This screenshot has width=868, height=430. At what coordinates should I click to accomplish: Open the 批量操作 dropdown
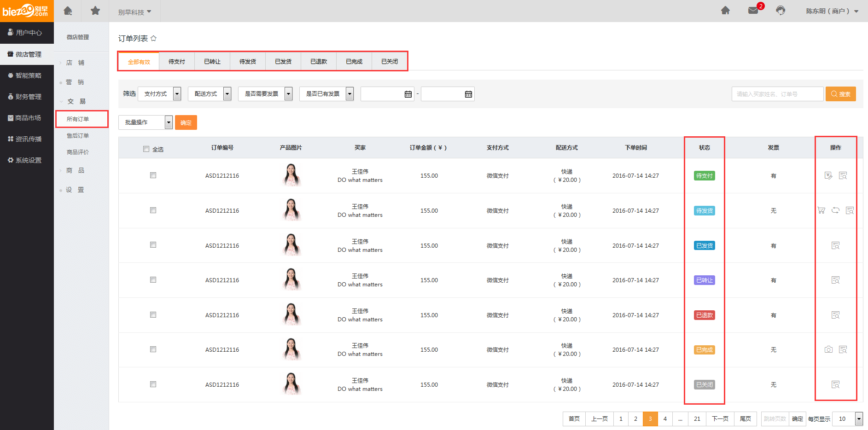[x=145, y=122]
